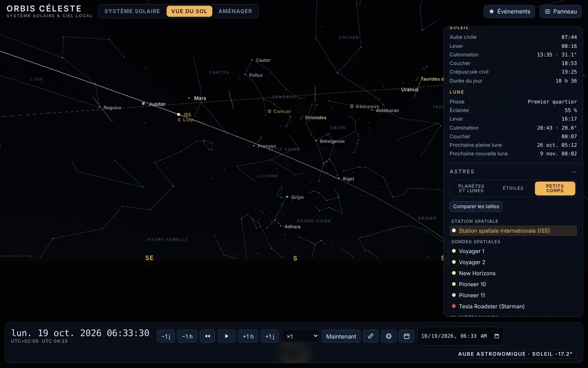The image size is (588, 368).
Task: Switch list to Étoiles category
Action: coord(513,189)
